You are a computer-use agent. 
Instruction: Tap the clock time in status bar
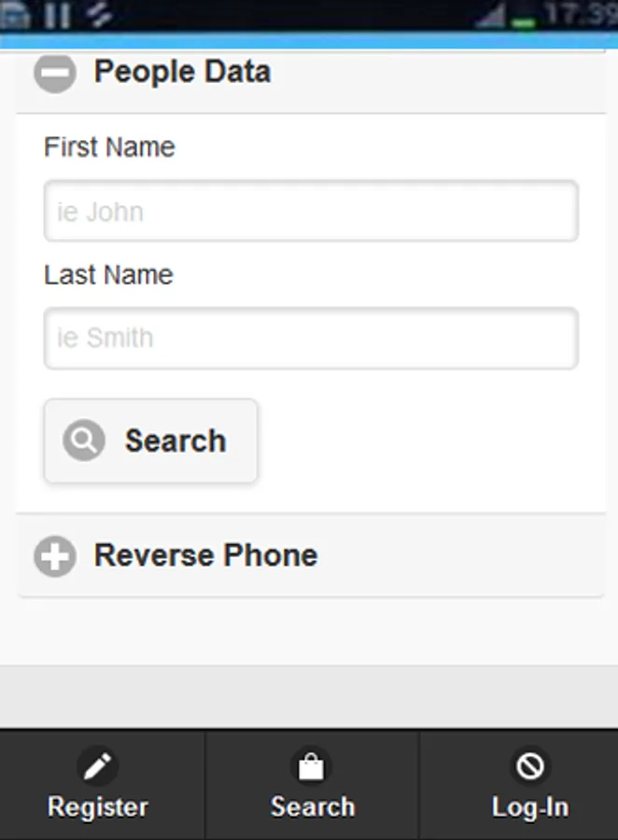[x=580, y=15]
